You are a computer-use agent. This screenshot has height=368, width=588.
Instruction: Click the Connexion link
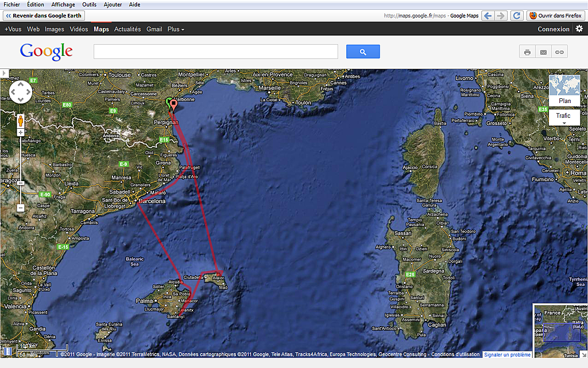pos(554,29)
